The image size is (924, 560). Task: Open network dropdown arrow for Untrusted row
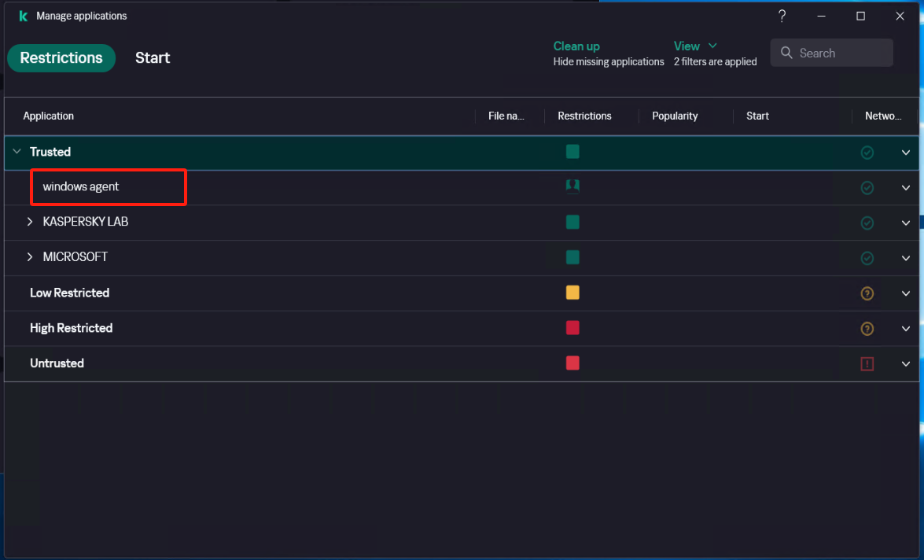coord(906,363)
